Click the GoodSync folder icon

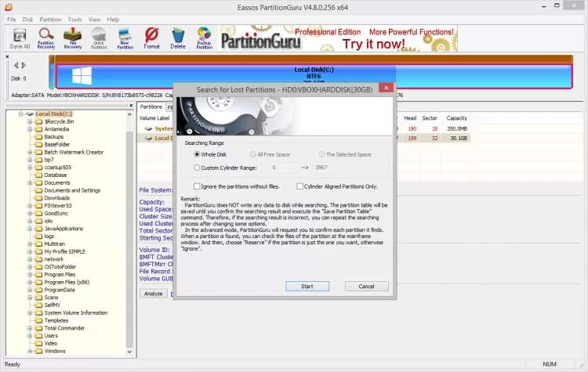38,213
